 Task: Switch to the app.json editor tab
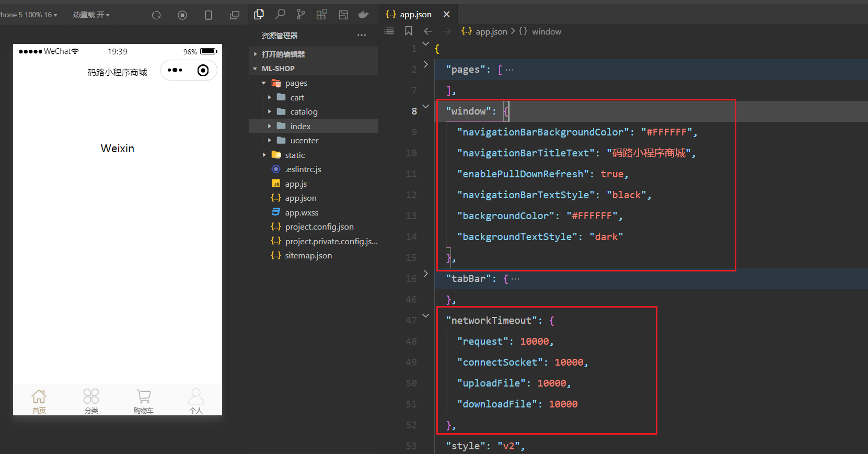pos(415,15)
